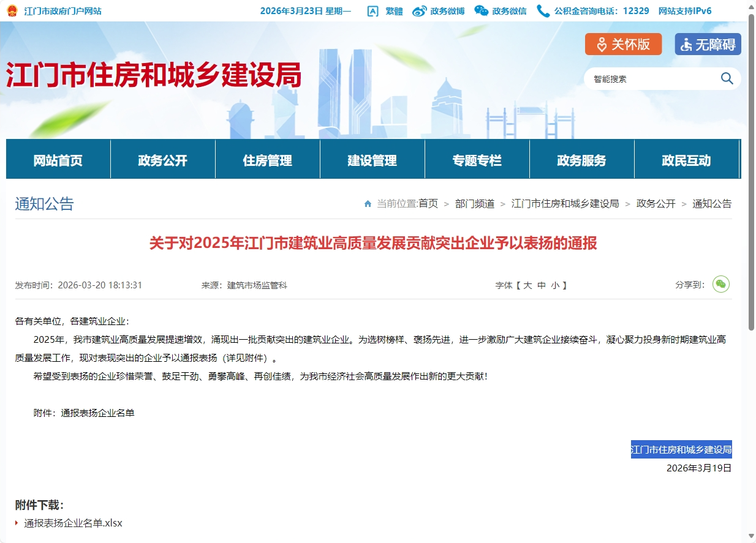Click the phone icon beside 公积金咨询电话
This screenshot has width=756, height=543.
pos(543,11)
